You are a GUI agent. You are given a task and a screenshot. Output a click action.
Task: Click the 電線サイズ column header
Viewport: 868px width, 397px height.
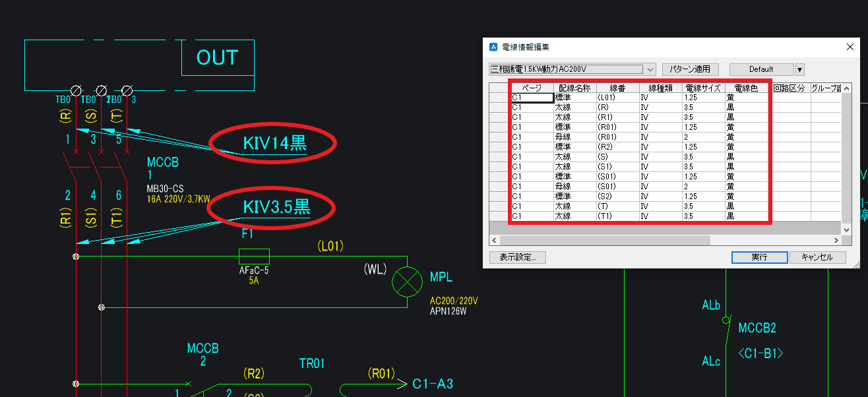pos(703,88)
